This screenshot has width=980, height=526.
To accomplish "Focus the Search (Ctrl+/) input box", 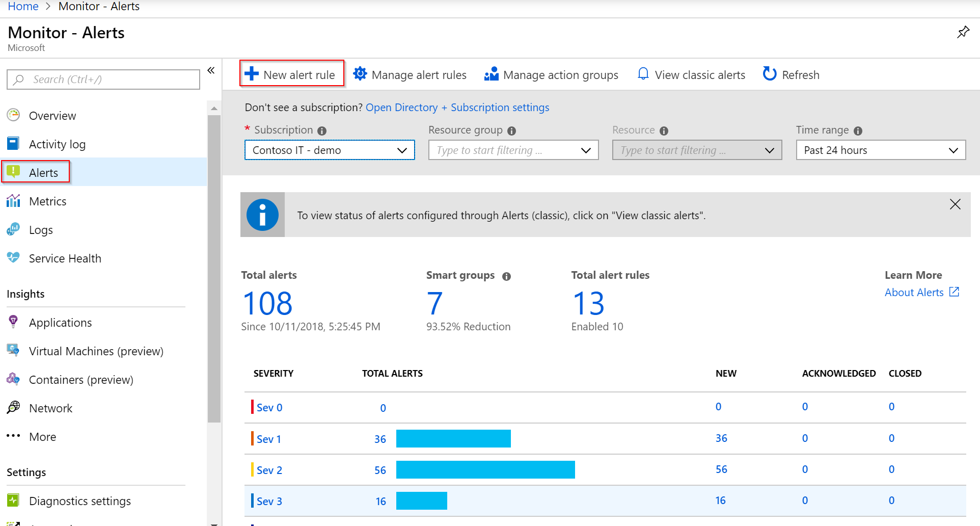I will pos(103,80).
